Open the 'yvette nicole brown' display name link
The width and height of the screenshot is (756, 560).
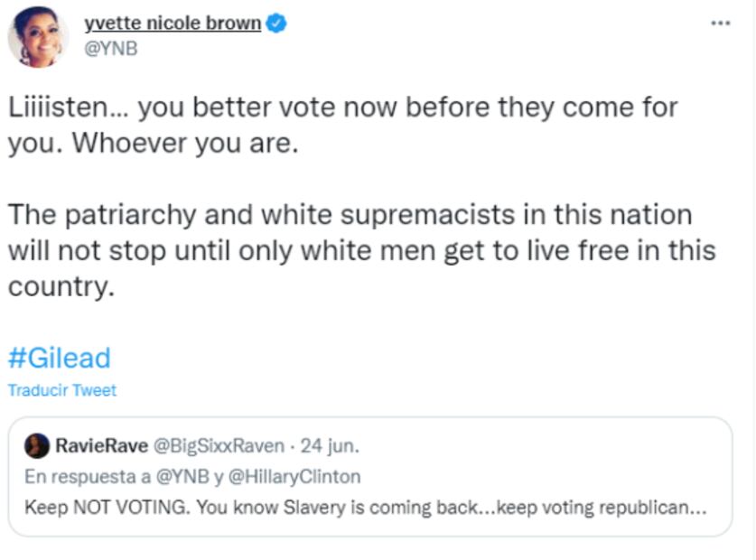point(172,25)
